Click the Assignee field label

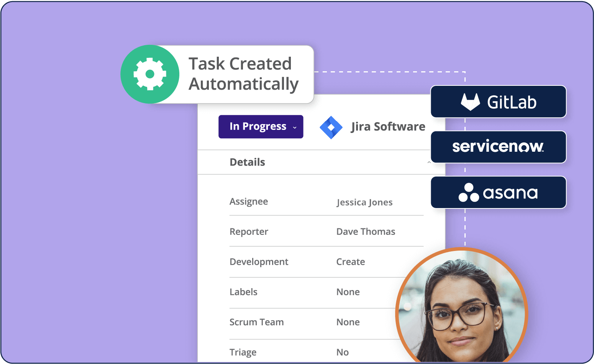[249, 202]
